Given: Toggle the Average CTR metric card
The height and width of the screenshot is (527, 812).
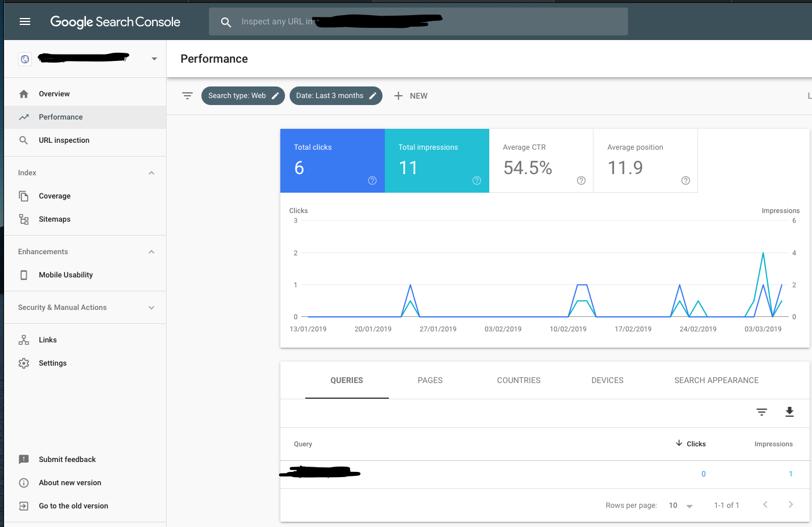Looking at the screenshot, I should pyautogui.click(x=541, y=161).
